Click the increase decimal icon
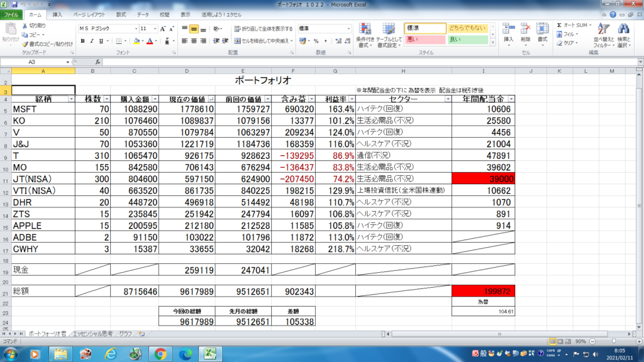This screenshot has width=644, height=362. (x=338, y=41)
